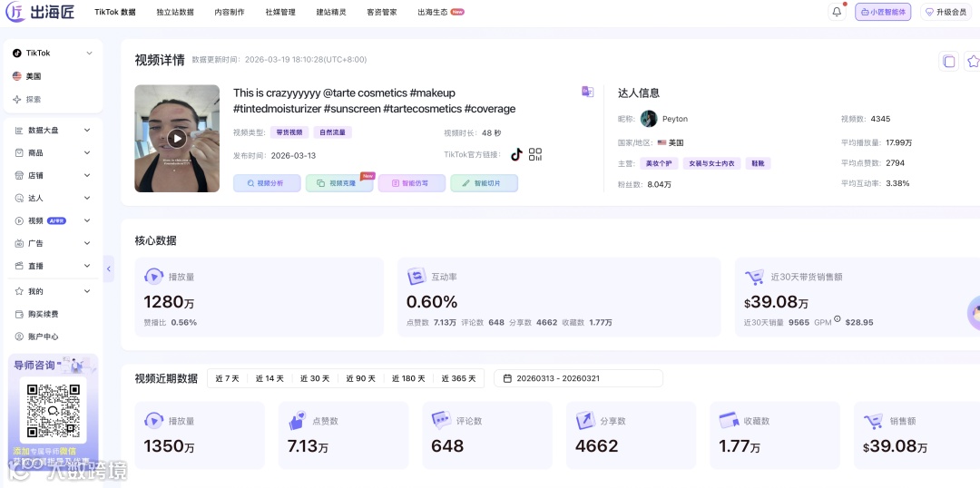Expand the 视频 sidebar section
This screenshot has width=980, height=488.
click(x=53, y=220)
